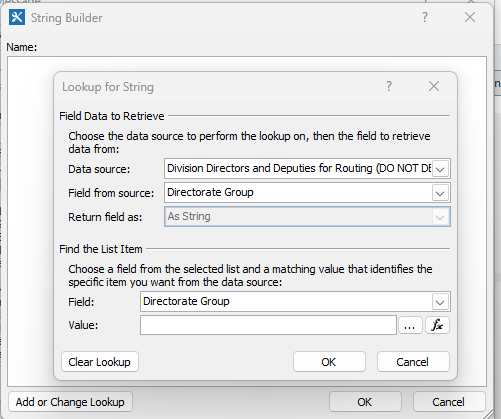
Task: Click the Add or Change Lookup button
Action: click(x=70, y=402)
